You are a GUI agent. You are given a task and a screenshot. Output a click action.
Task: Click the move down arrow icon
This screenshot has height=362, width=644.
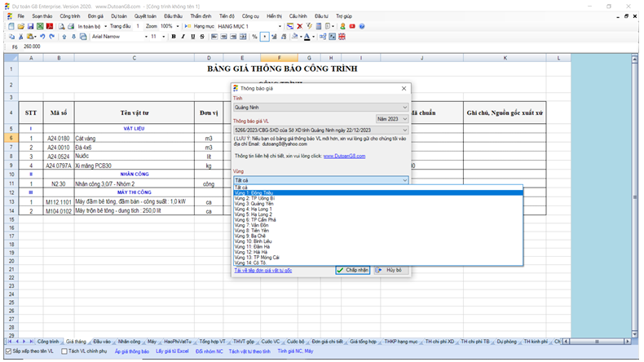73,37
